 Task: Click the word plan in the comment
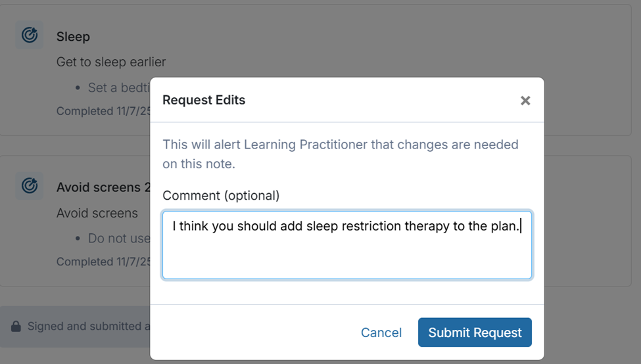(x=504, y=226)
